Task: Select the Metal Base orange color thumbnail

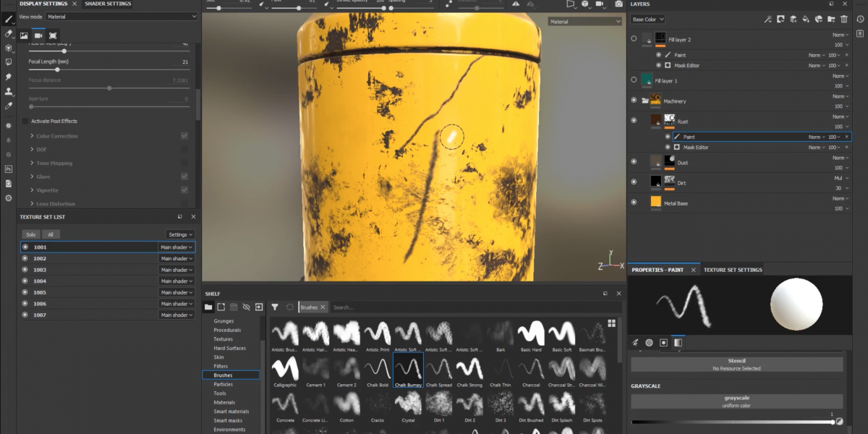Action: point(655,203)
